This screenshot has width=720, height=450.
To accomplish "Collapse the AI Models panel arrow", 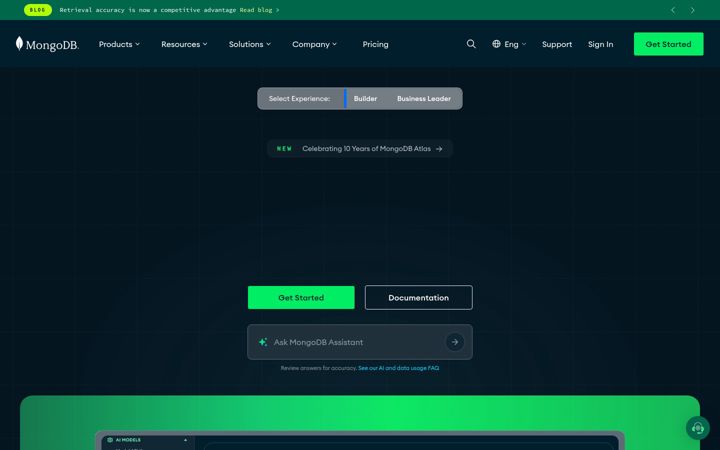I will [186, 440].
